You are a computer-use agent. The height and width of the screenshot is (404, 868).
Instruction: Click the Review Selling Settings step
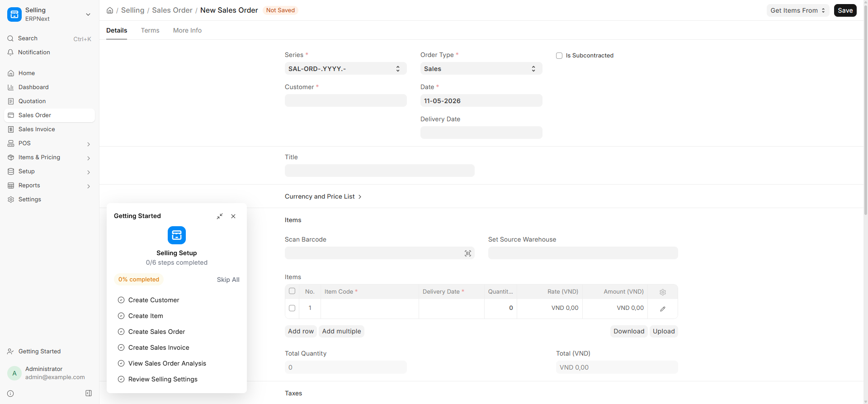163,379
